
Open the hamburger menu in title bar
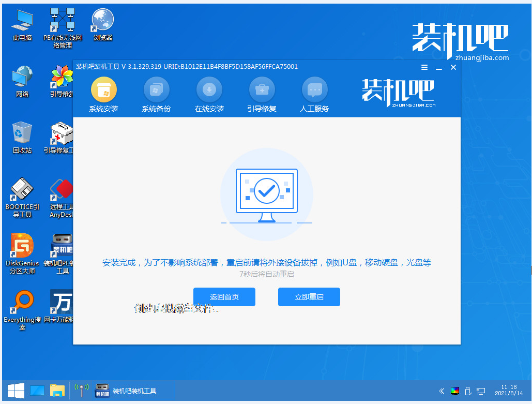(x=424, y=67)
